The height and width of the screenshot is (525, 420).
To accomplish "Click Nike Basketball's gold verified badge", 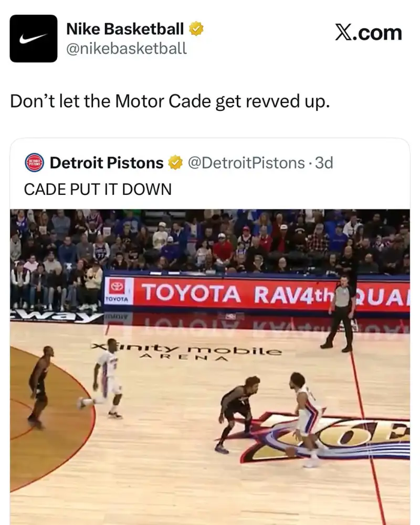I will (x=196, y=29).
